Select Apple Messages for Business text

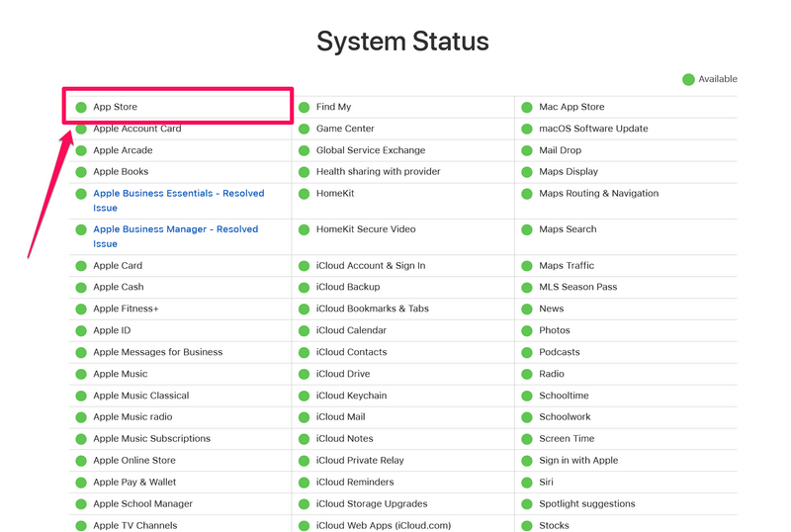click(158, 352)
